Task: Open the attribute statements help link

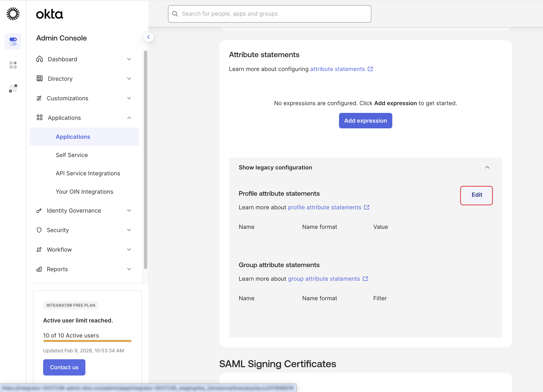Action: [x=337, y=69]
